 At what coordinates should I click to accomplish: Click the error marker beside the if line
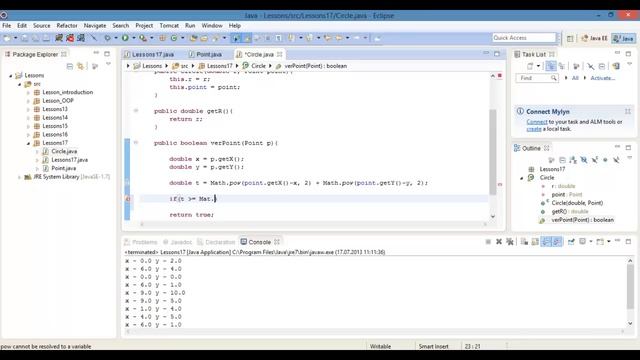click(128, 199)
